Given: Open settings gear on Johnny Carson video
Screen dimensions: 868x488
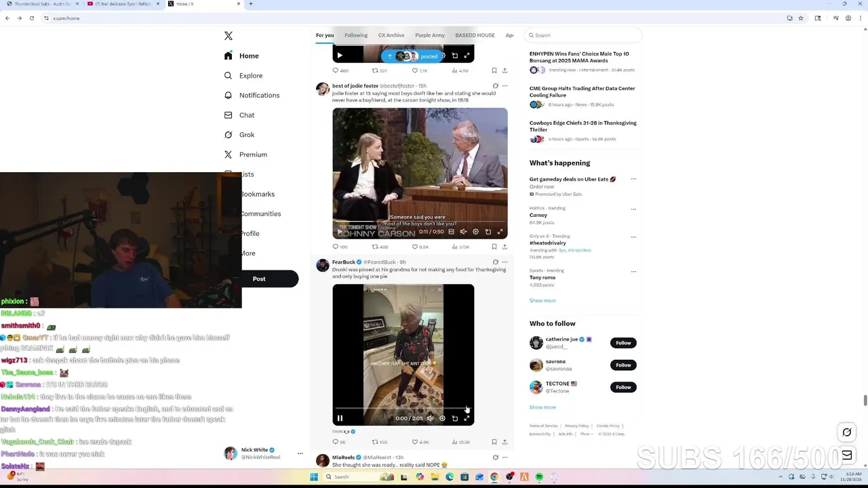Looking at the screenshot, I should pyautogui.click(x=475, y=232).
